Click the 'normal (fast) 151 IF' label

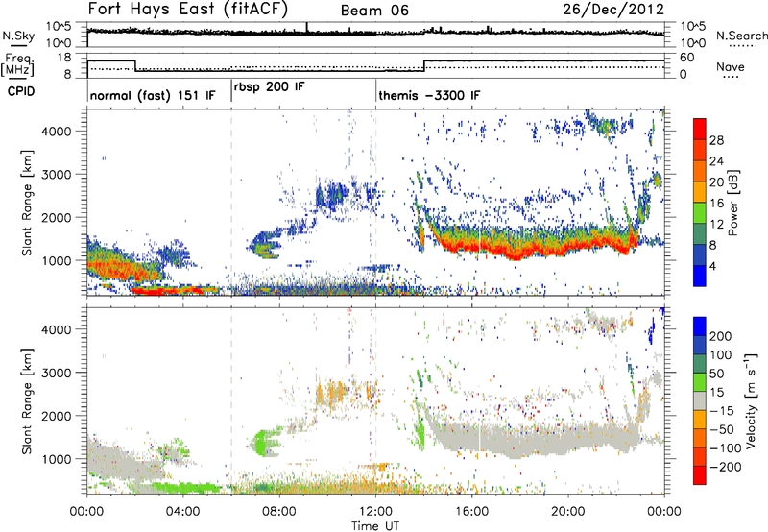click(x=153, y=95)
